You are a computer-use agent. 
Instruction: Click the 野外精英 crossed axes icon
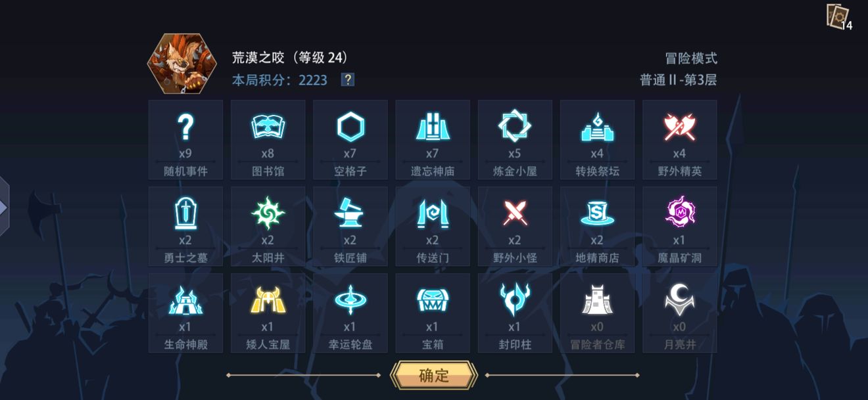click(x=679, y=127)
